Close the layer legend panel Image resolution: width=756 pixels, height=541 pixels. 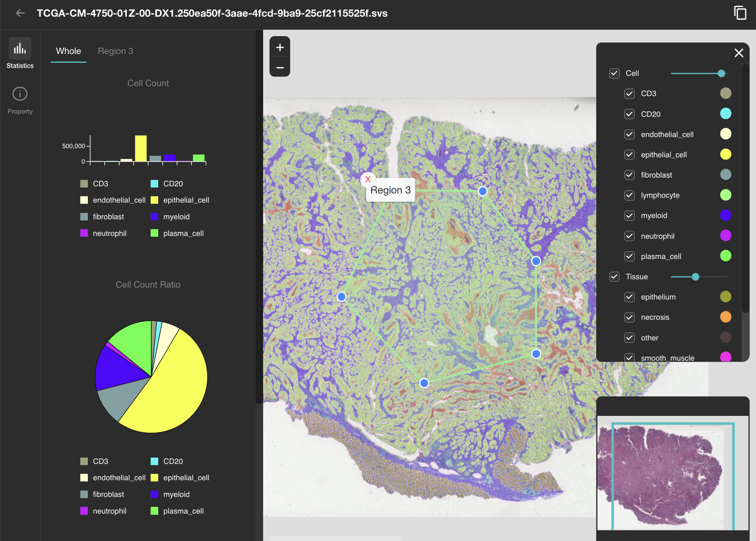tap(739, 53)
